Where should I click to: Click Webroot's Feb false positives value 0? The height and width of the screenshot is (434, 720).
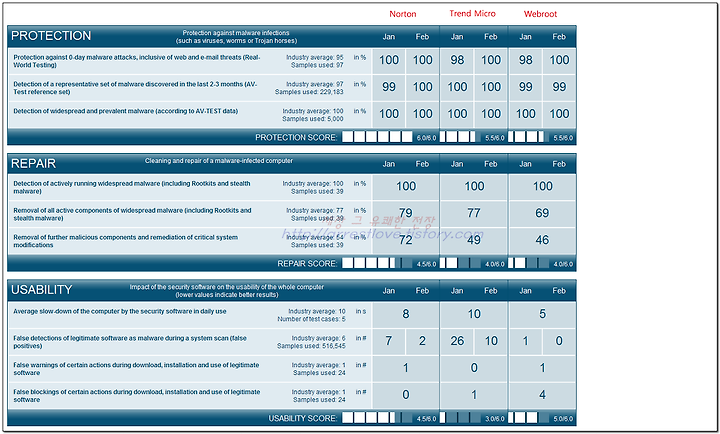tap(559, 341)
